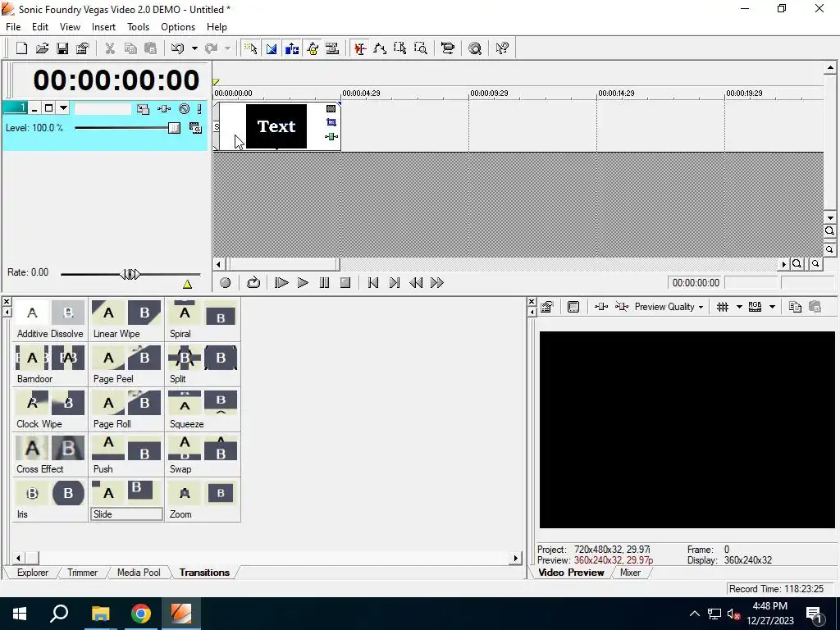The height and width of the screenshot is (630, 840).
Task: Open File Explorer from the Windows taskbar
Action: coord(100,614)
